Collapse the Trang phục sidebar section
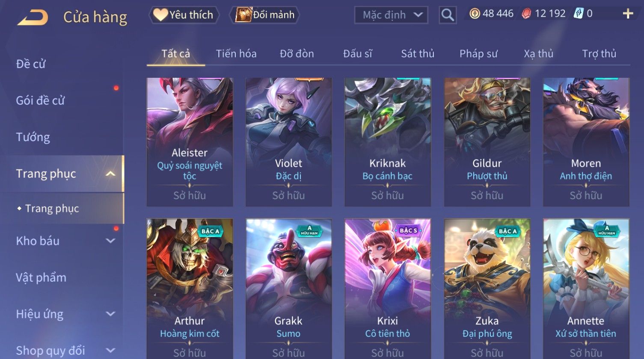Viewport: 644px width, 359px height. coord(110,174)
